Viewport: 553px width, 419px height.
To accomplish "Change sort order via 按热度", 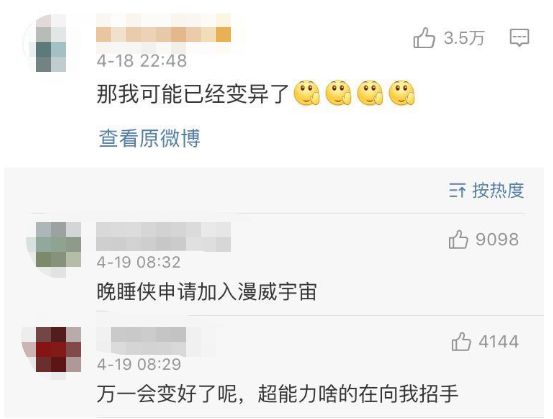I will click(x=498, y=191).
